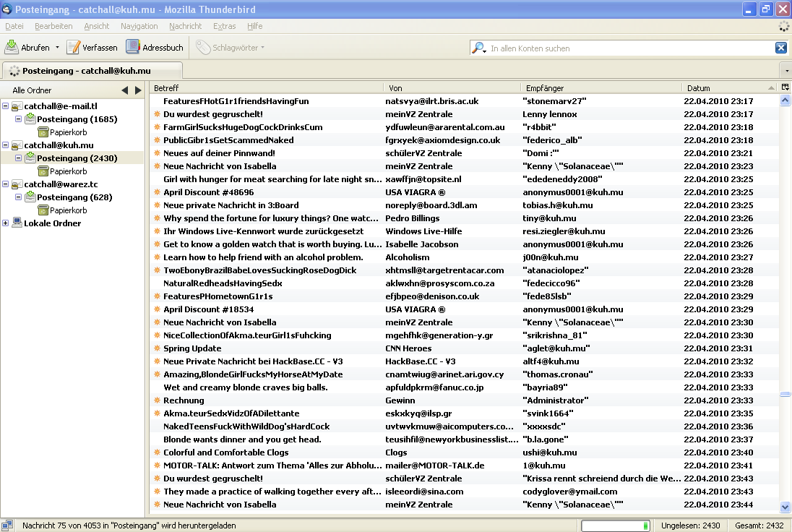Click the download progress bar in the status bar
Image resolution: width=792 pixels, height=532 pixels.
(x=615, y=526)
